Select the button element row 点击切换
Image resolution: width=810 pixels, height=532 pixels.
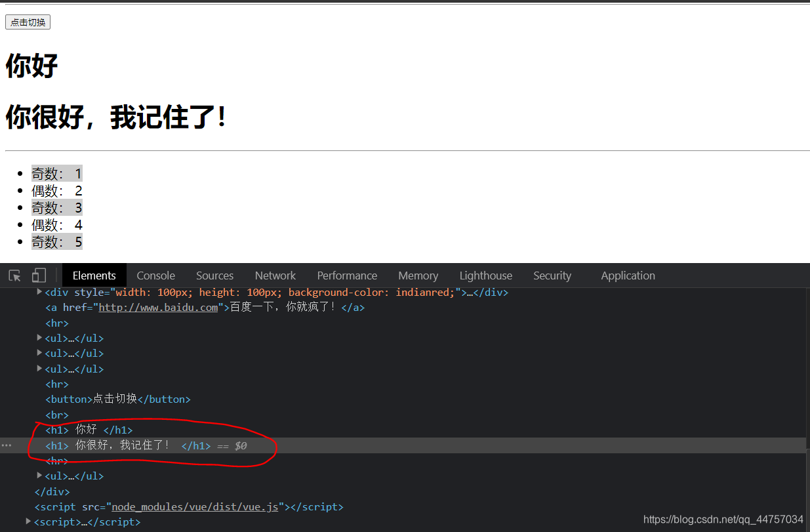coord(118,399)
